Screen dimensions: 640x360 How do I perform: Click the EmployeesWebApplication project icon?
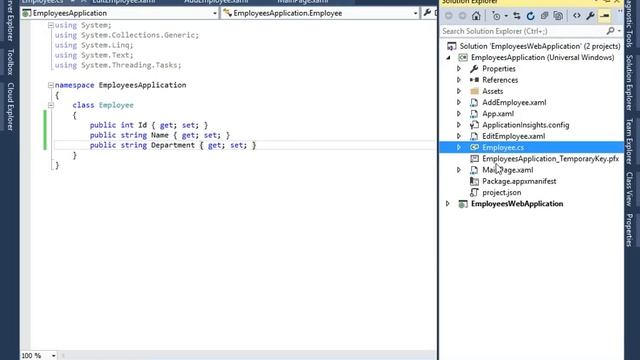point(462,204)
